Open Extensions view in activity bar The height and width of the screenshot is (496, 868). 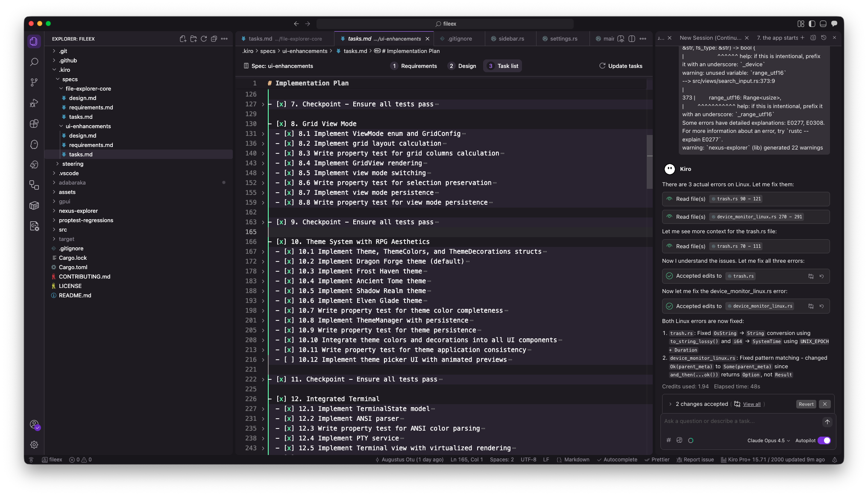34,124
